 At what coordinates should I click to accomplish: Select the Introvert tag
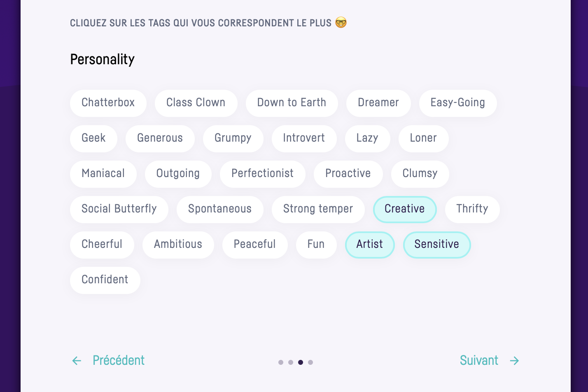tap(304, 138)
